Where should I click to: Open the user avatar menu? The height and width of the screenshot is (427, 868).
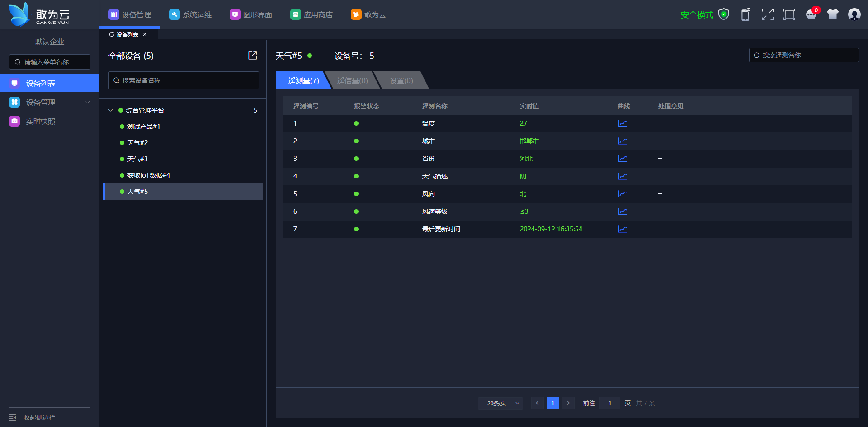[x=854, y=14]
